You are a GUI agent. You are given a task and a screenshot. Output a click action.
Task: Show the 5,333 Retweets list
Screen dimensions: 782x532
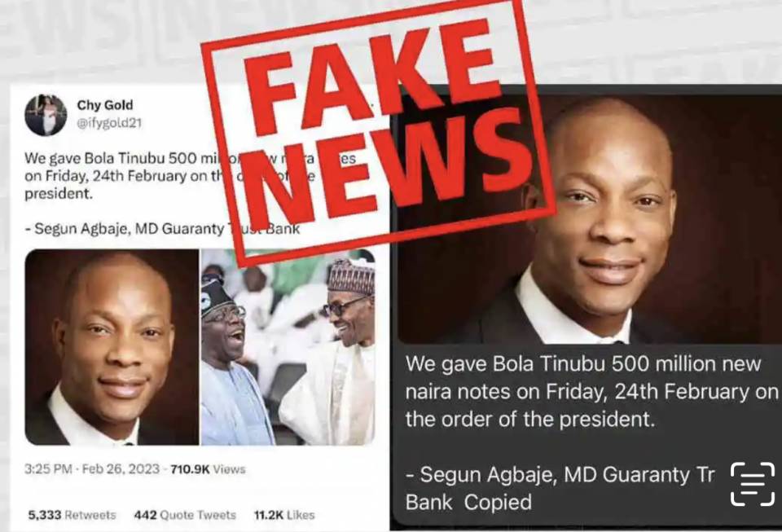[72, 515]
